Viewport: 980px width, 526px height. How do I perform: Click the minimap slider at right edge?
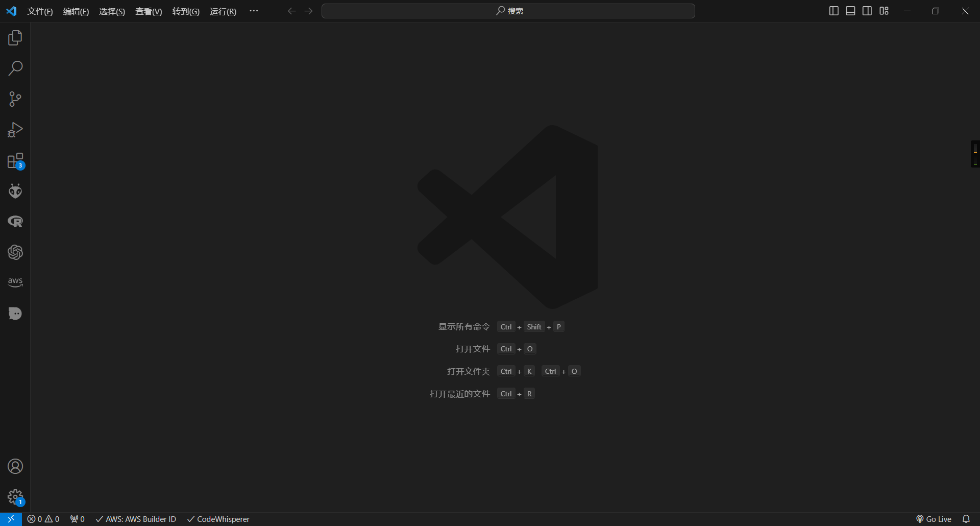pyautogui.click(x=975, y=154)
